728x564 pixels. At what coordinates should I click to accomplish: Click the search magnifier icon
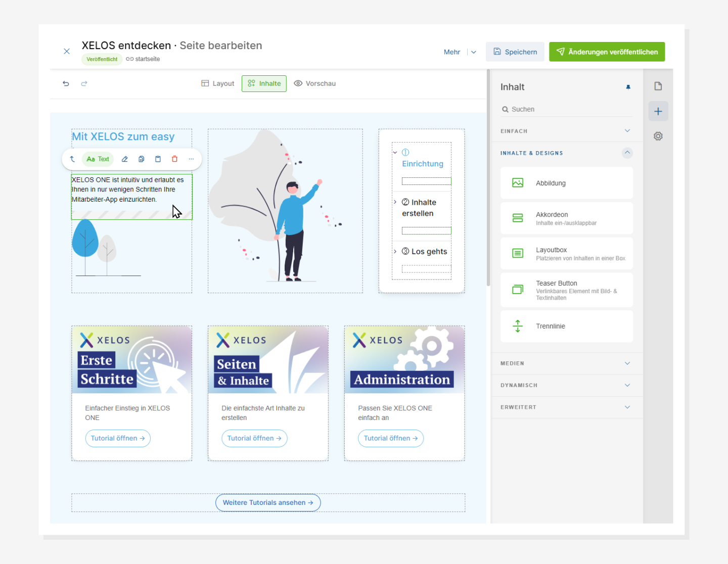click(505, 109)
